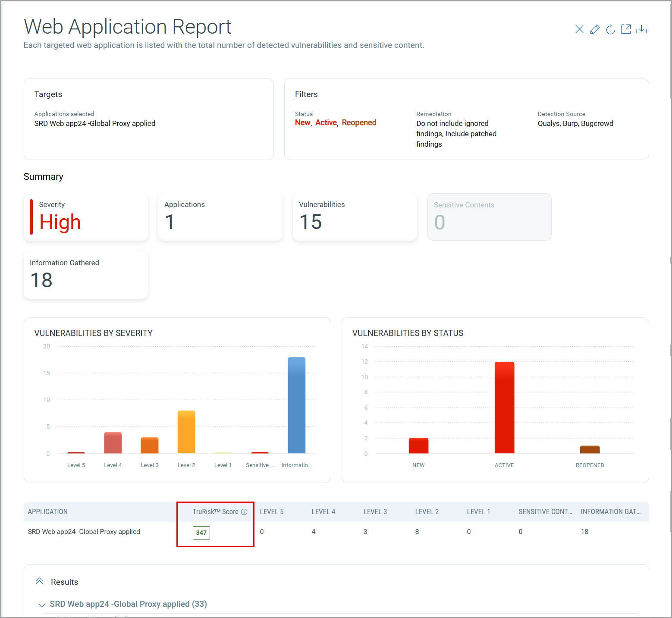
Task: Collapse the Results section with the chevron
Action: 39,581
